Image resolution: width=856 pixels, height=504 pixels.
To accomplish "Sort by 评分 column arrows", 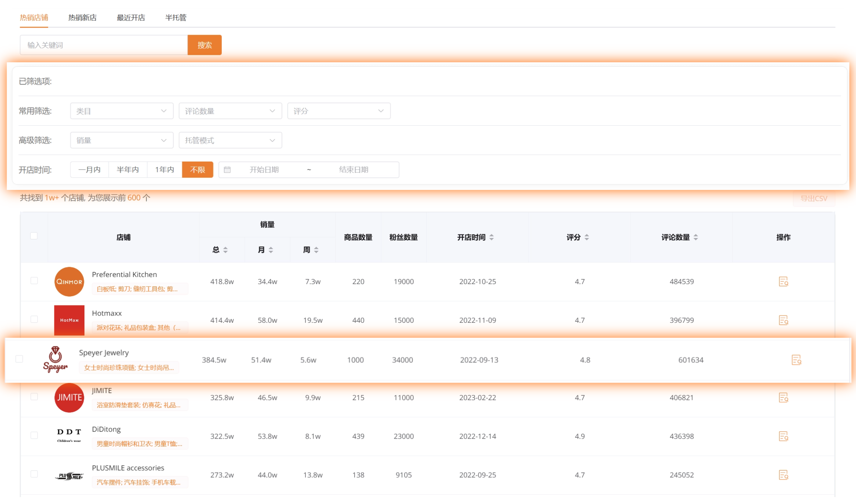I will (x=586, y=237).
